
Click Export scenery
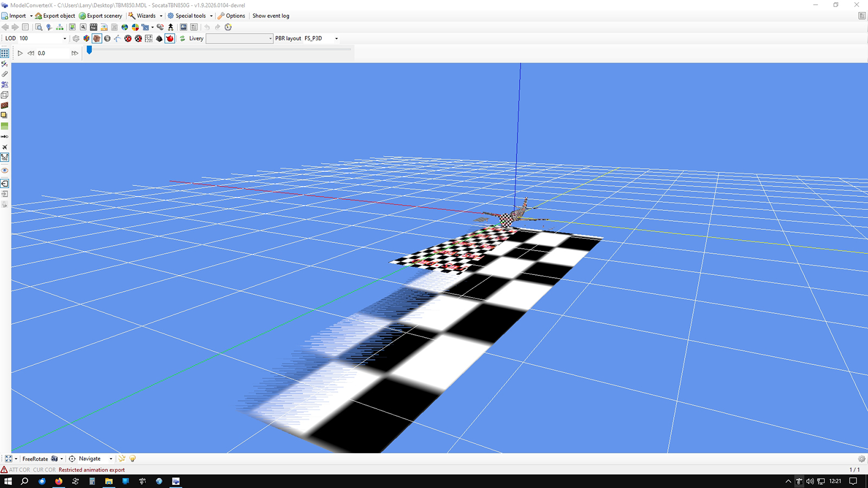[100, 16]
